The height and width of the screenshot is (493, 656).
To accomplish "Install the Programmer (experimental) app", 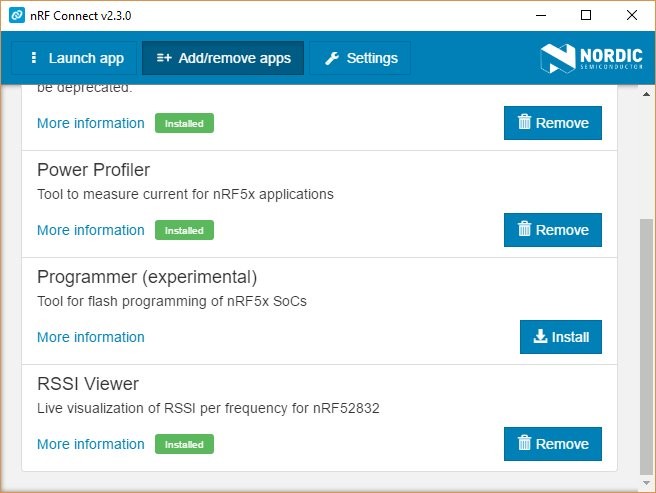I will [x=560, y=337].
